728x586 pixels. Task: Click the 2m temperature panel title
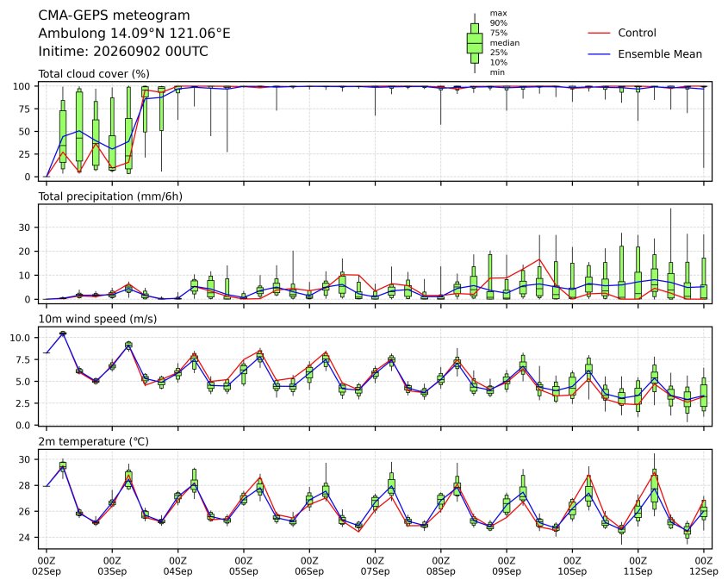click(x=93, y=441)
